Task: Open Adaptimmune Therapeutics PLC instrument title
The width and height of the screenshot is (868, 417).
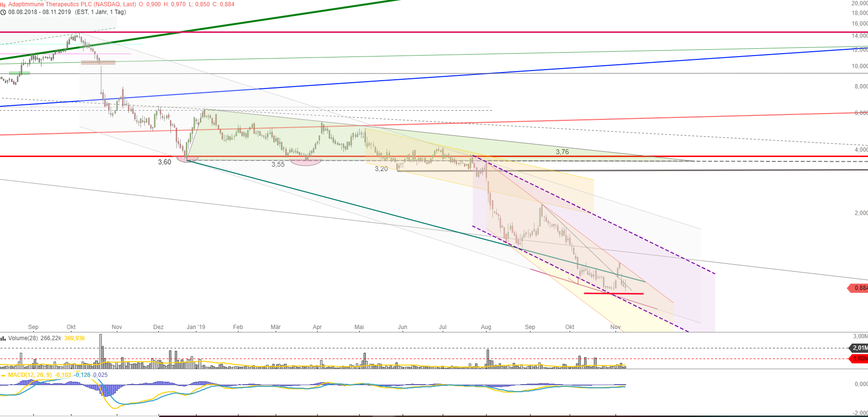Action: tap(72, 4)
